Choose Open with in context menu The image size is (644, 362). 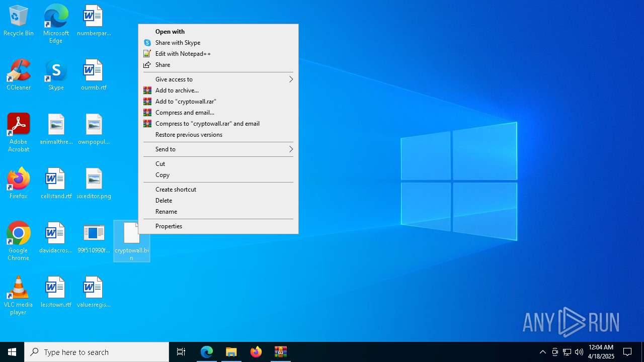[x=218, y=32]
